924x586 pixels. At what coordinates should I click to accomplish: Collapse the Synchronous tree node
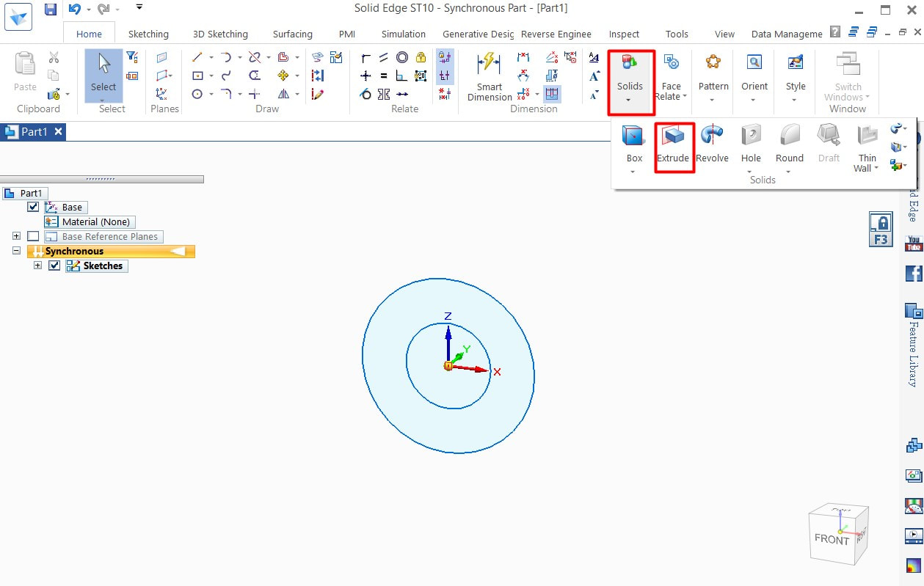[16, 251]
